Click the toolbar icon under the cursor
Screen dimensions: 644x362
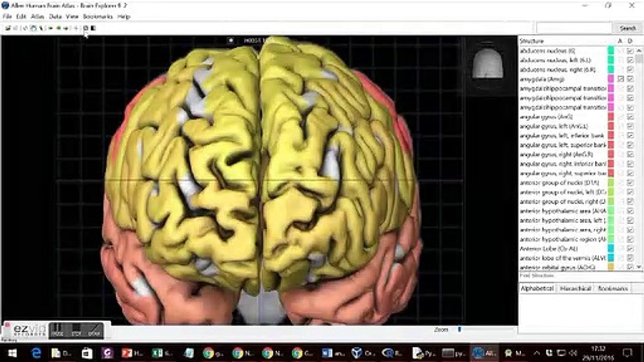coord(86,28)
